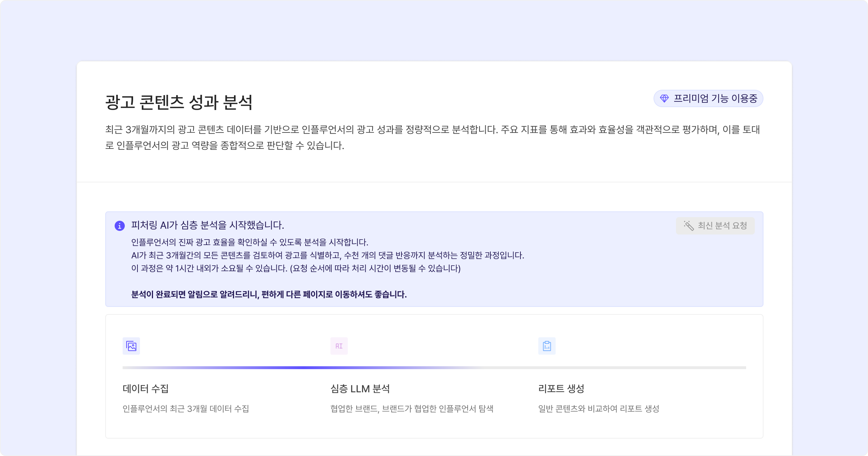The image size is (868, 456).
Task: Select the 데이터 수집 step title
Action: click(x=146, y=389)
